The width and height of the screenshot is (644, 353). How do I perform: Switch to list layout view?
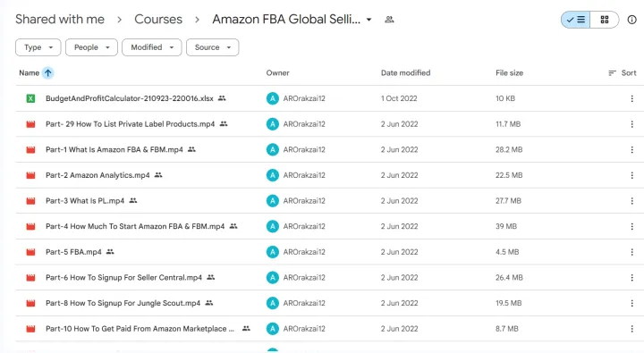[x=575, y=20]
